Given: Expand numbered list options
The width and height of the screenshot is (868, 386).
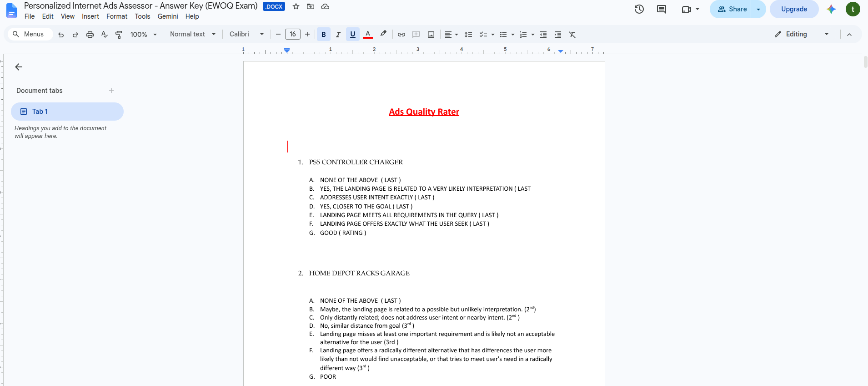Looking at the screenshot, I should tap(533, 35).
